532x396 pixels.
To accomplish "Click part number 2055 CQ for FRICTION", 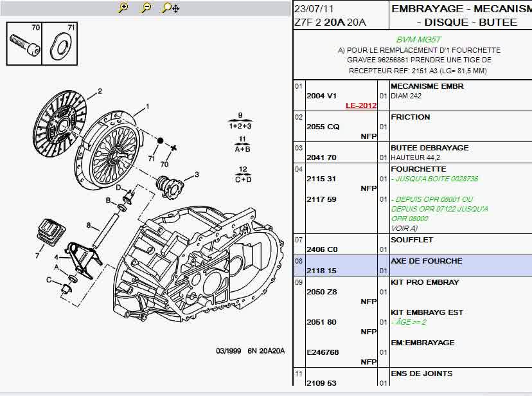I will [x=323, y=127].
